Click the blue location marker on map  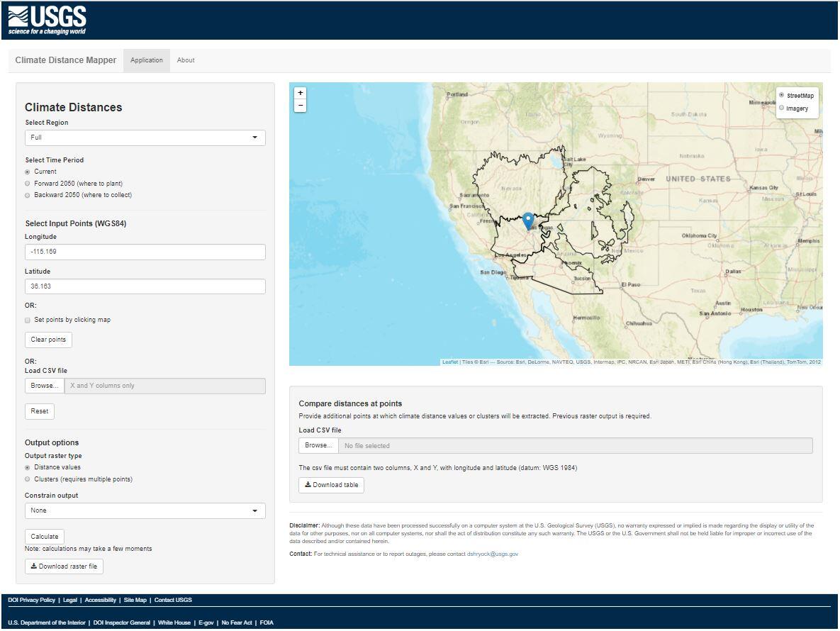tap(528, 221)
